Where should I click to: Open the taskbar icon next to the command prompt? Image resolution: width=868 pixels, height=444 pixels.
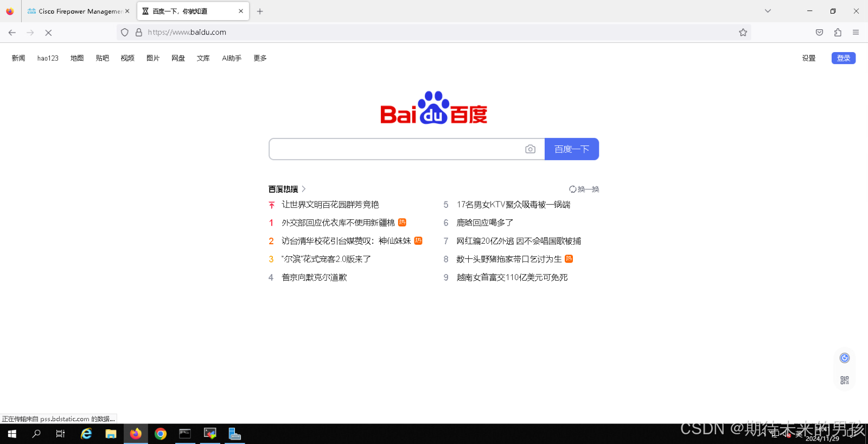(x=210, y=434)
